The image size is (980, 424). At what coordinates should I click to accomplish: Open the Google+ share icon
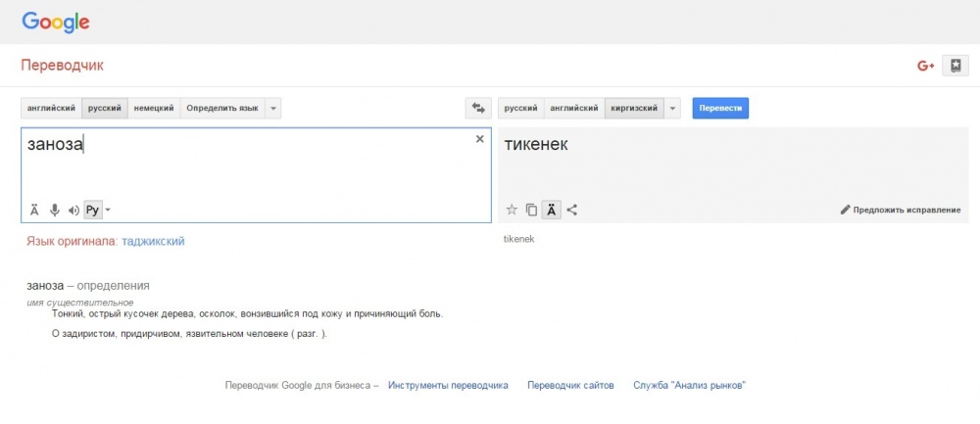pyautogui.click(x=925, y=66)
